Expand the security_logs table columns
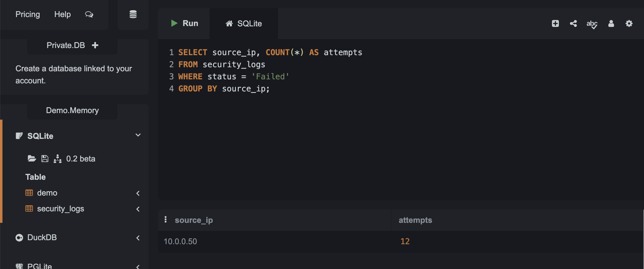 coord(138,209)
